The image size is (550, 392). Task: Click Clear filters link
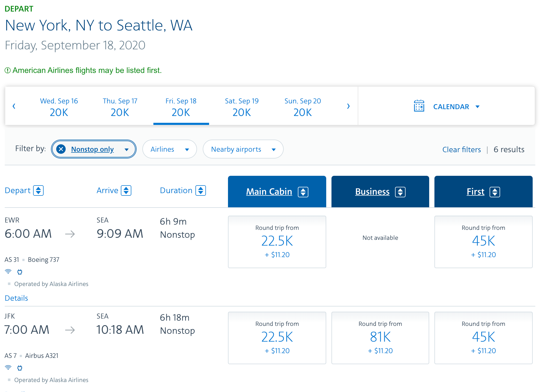[461, 150]
